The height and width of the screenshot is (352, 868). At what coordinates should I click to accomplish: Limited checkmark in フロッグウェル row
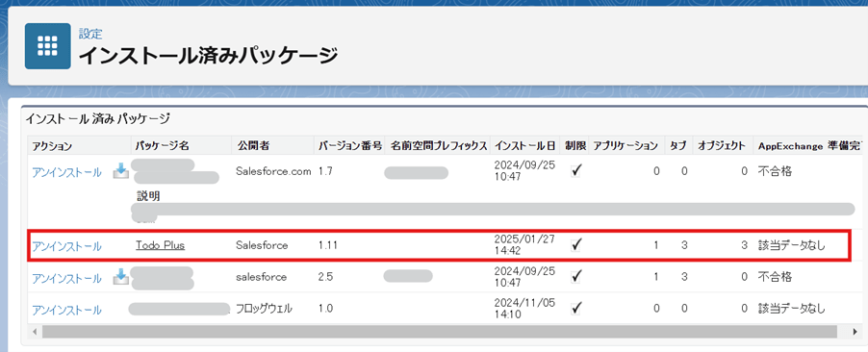point(576,308)
